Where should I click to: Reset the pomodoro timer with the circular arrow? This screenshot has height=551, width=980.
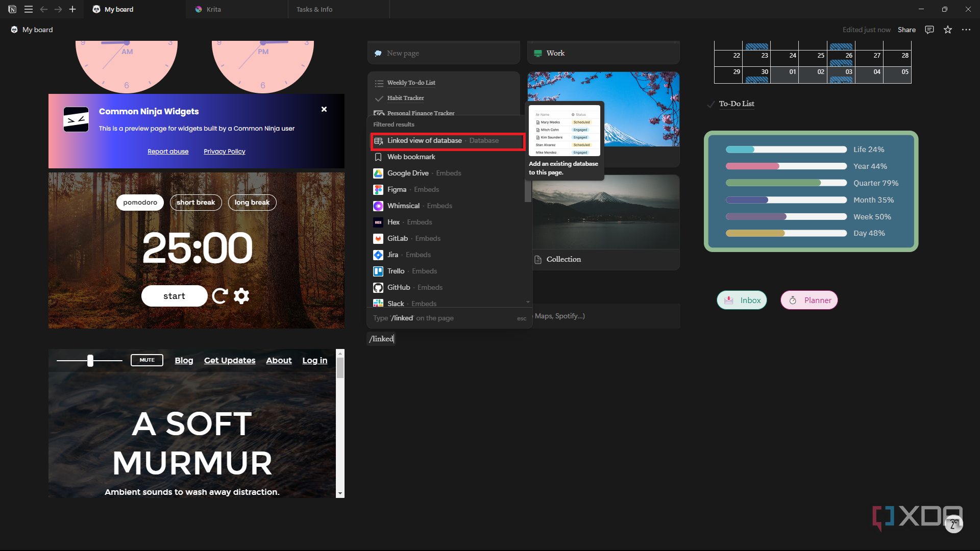tap(220, 296)
